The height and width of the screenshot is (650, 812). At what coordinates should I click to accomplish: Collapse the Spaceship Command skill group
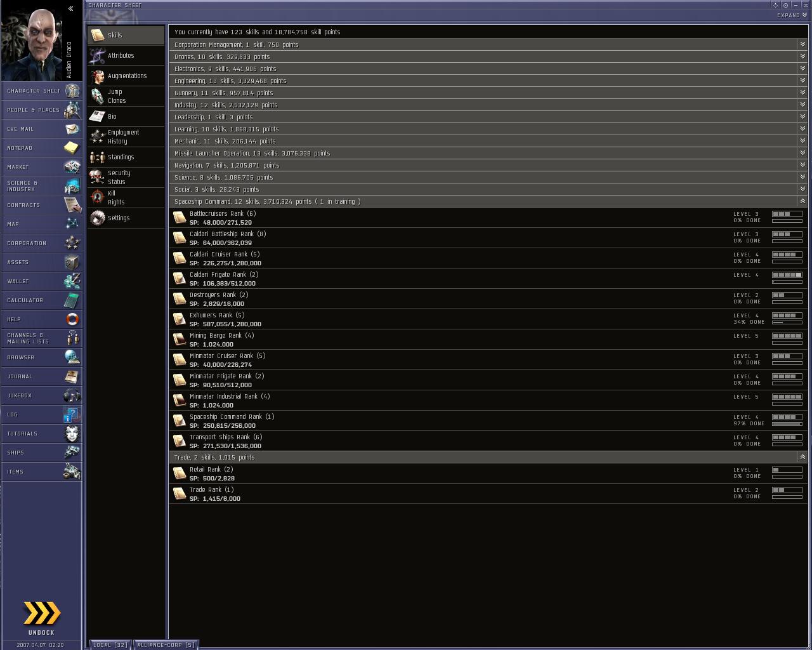click(x=802, y=201)
